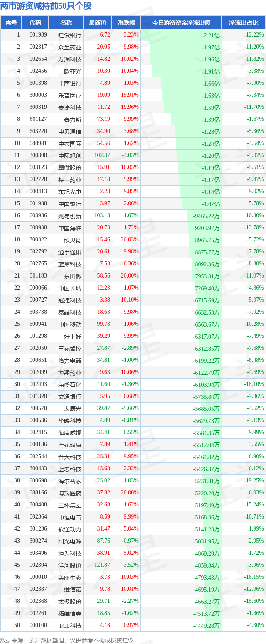Select stock name 格力电器
266x644 pixels.
(70, 361)
